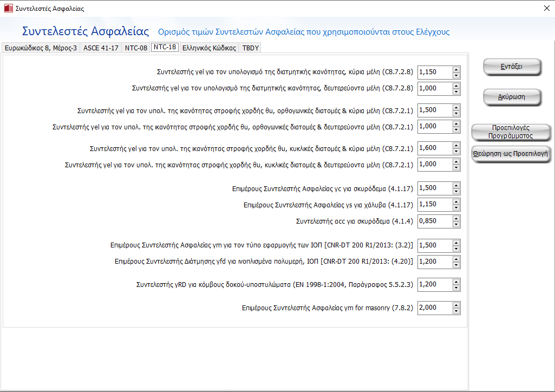
Task: Open the TBDY tab
Action: (251, 48)
